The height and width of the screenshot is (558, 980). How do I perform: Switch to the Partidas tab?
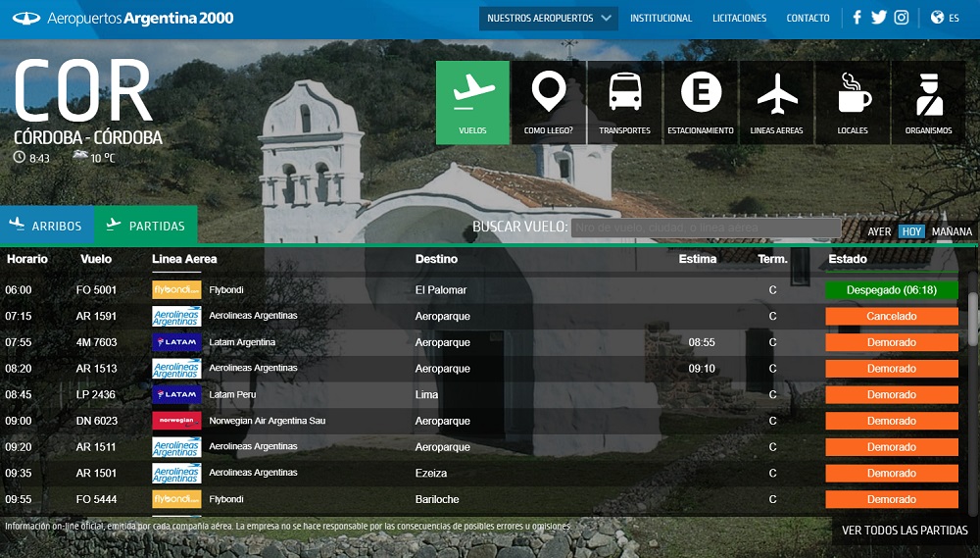click(146, 226)
